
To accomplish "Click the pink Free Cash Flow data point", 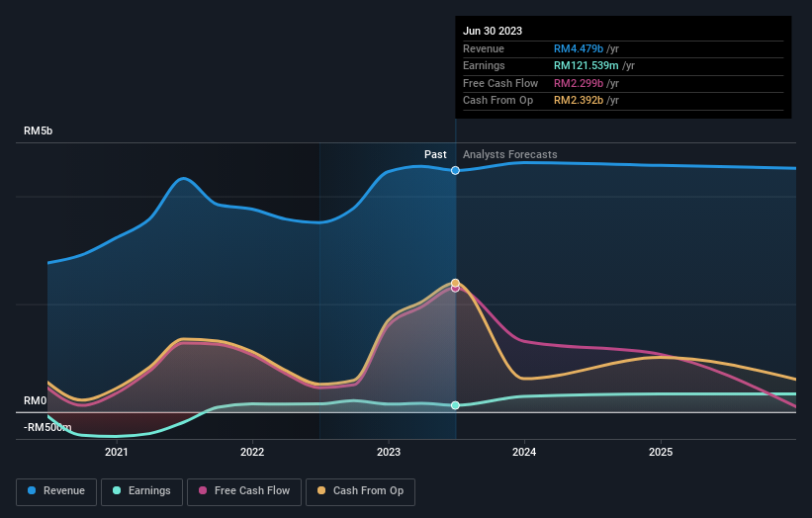I will click(455, 290).
